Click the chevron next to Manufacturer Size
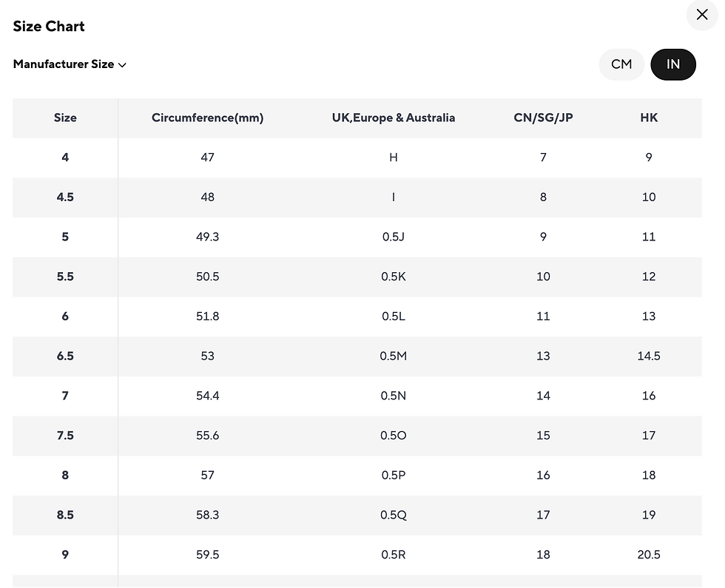 tap(122, 65)
